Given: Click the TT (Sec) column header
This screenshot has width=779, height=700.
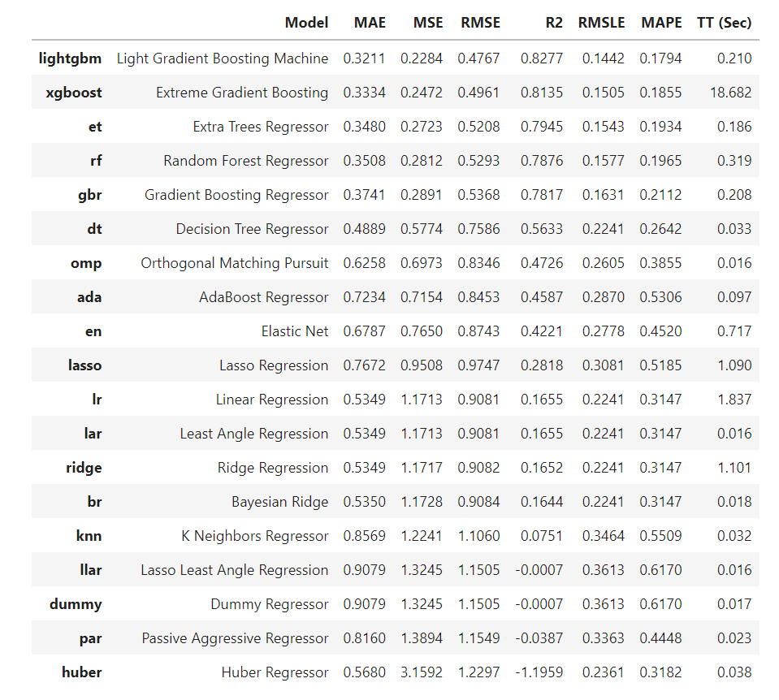Looking at the screenshot, I should 724,23.
